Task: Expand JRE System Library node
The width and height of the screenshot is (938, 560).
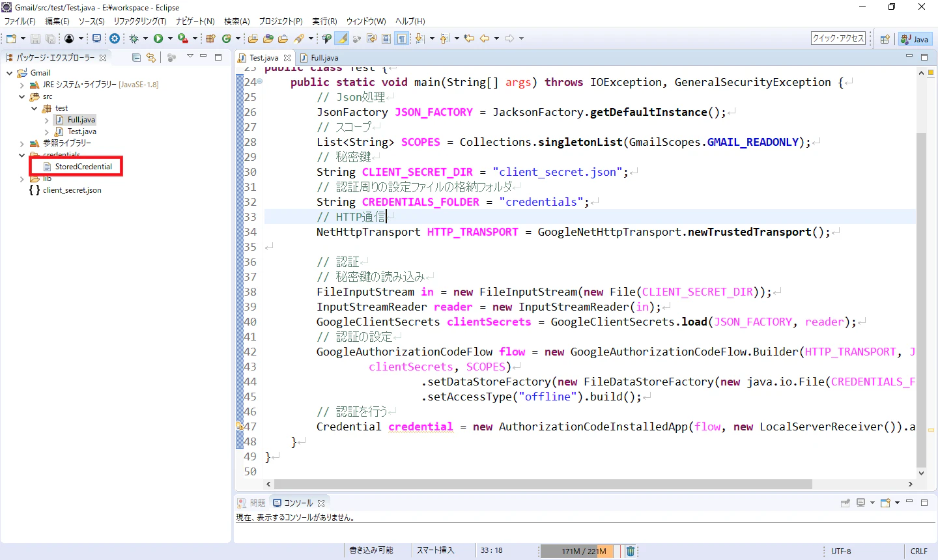Action: pyautogui.click(x=21, y=85)
